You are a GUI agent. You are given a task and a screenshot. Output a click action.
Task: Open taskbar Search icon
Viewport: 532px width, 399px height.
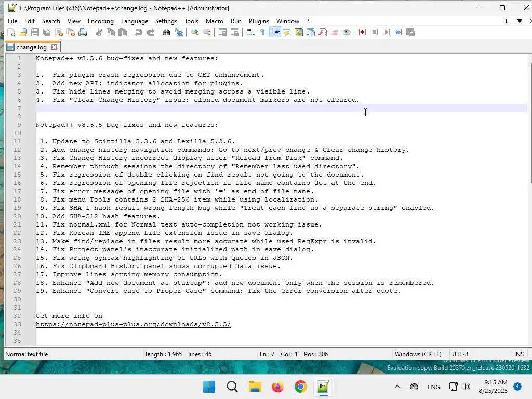[x=232, y=387]
